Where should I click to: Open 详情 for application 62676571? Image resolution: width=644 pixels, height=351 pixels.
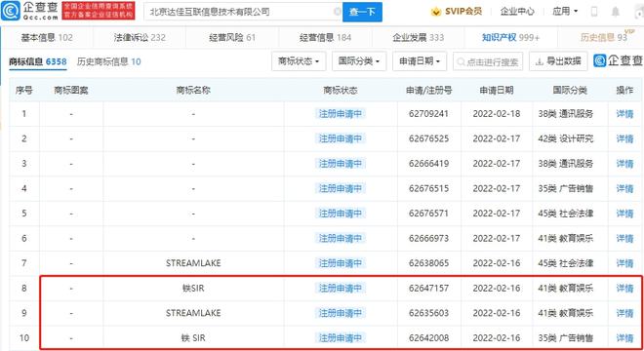(624, 214)
